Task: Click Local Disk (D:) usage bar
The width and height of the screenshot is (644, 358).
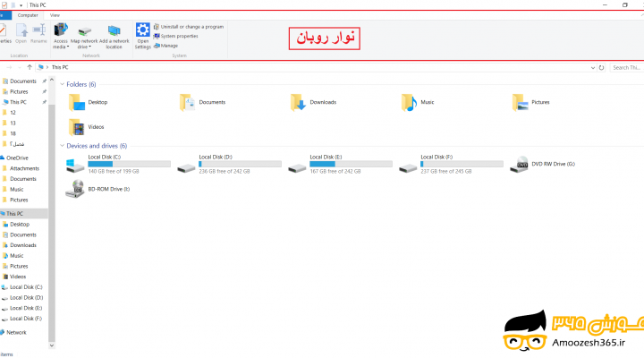Action: (241, 164)
